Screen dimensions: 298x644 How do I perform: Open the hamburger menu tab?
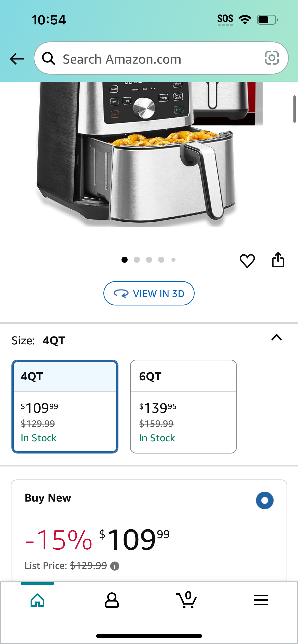tap(261, 600)
